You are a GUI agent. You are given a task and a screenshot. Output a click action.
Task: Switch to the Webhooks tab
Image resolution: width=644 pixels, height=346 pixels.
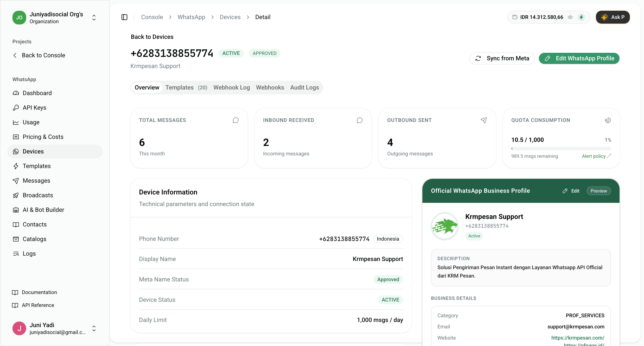270,87
